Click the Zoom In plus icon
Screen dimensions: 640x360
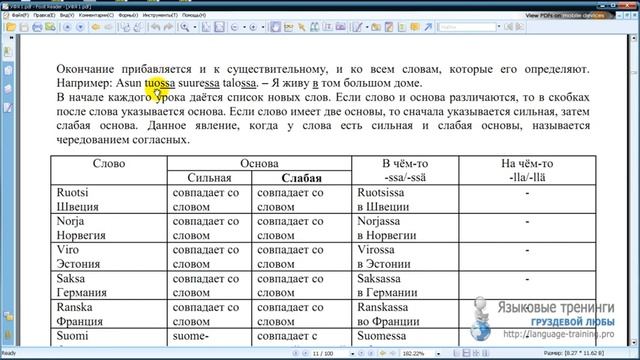(x=253, y=27)
